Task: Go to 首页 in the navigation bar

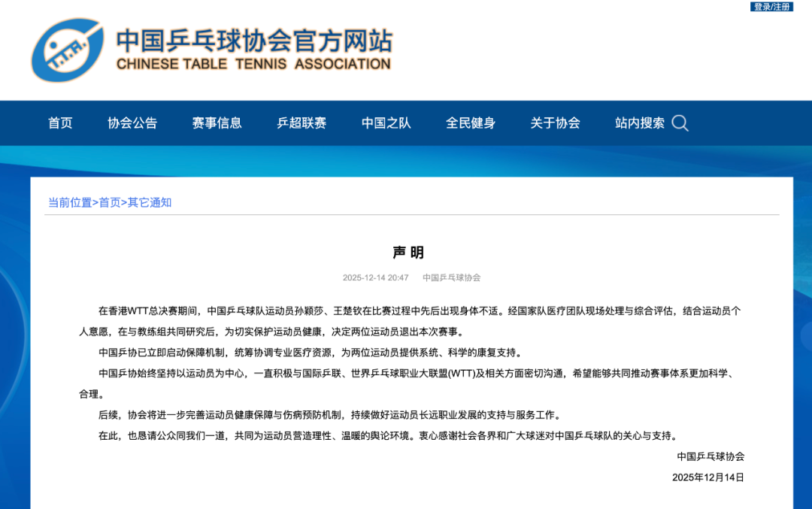Action: [x=60, y=123]
